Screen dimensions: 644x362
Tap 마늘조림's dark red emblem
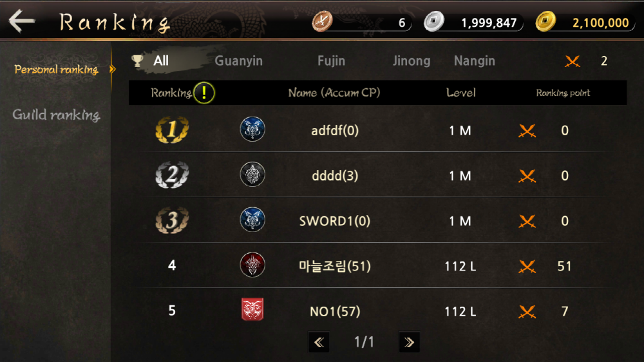[x=252, y=265]
